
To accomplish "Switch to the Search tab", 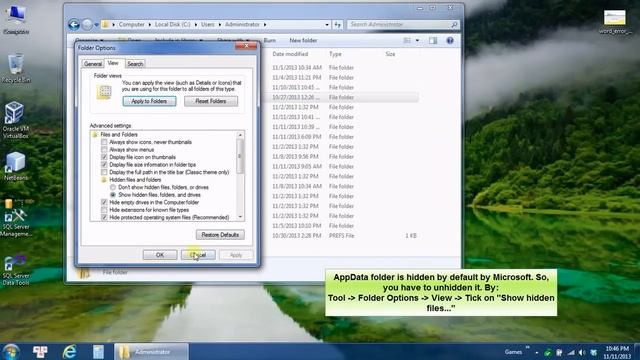I will (135, 64).
